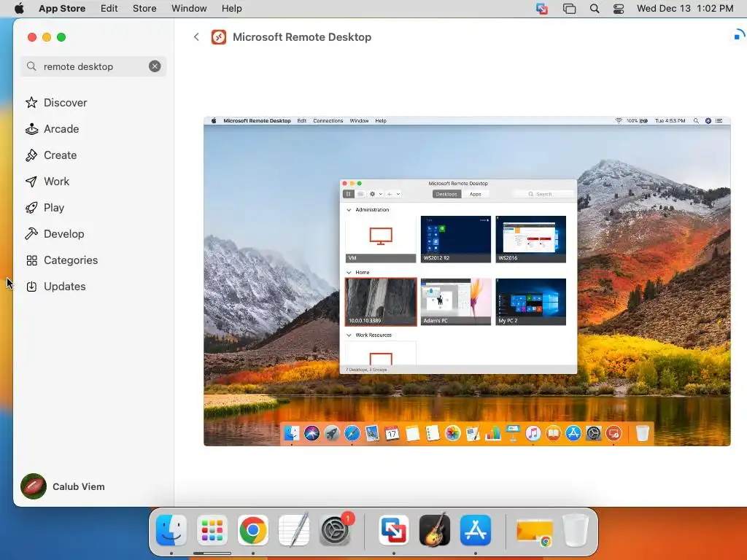The height and width of the screenshot is (560, 747).
Task: Open Spotlight search in menu bar
Action: [594, 8]
